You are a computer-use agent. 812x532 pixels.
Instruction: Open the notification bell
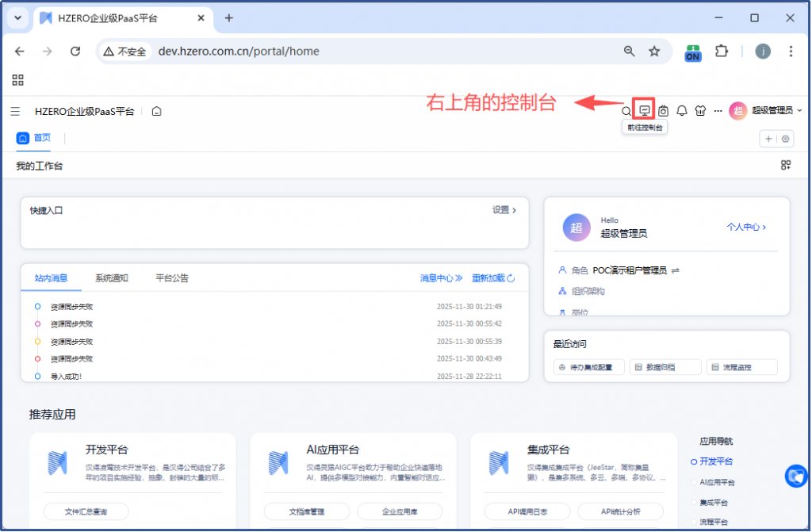point(681,111)
